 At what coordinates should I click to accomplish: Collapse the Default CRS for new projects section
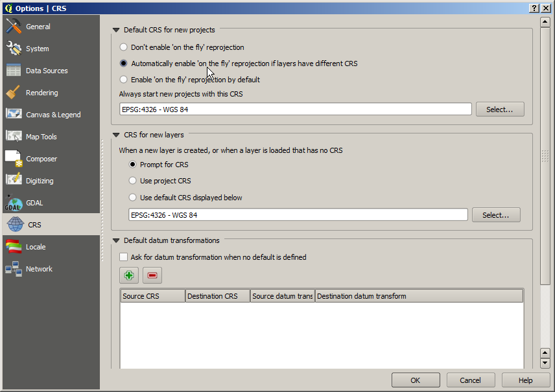click(117, 29)
